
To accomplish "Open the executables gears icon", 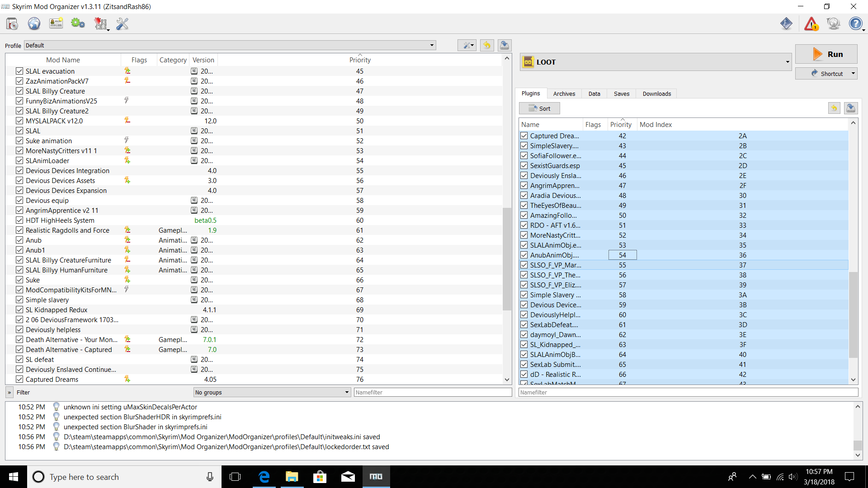I will [78, 23].
